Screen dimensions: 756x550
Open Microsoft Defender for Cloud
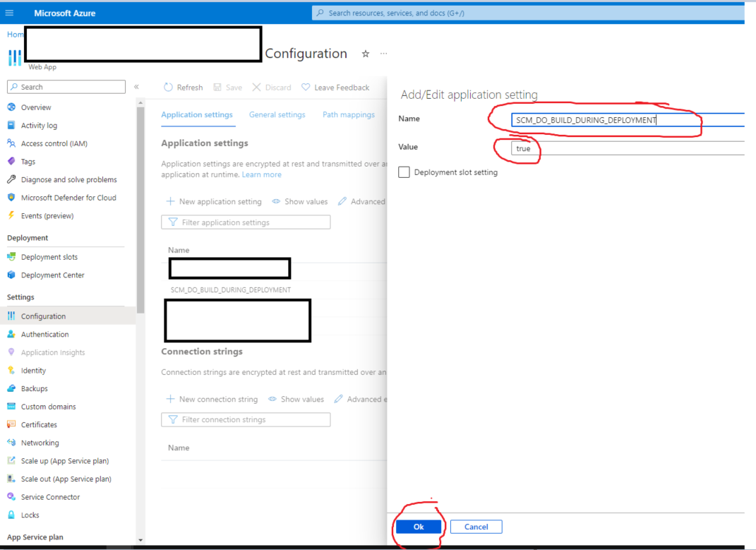[68, 198]
